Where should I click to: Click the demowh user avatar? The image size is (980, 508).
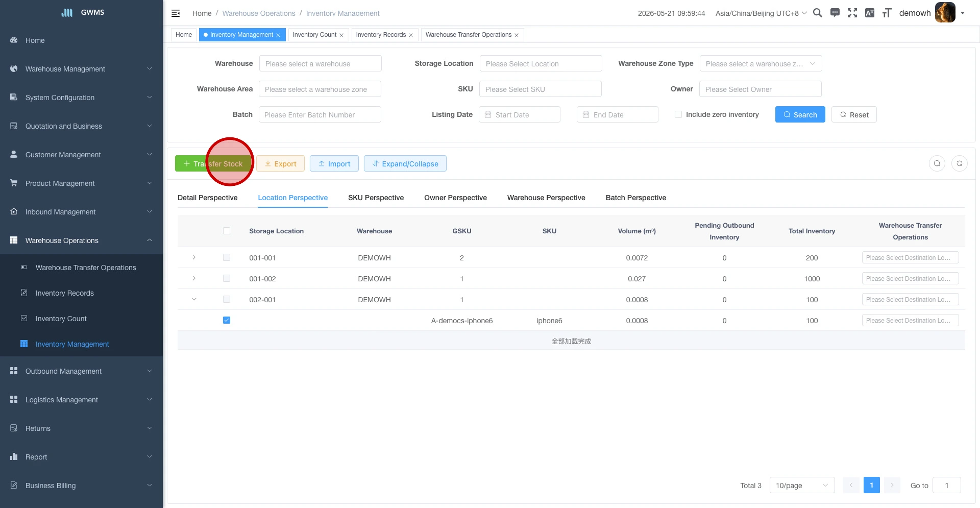[x=945, y=12]
